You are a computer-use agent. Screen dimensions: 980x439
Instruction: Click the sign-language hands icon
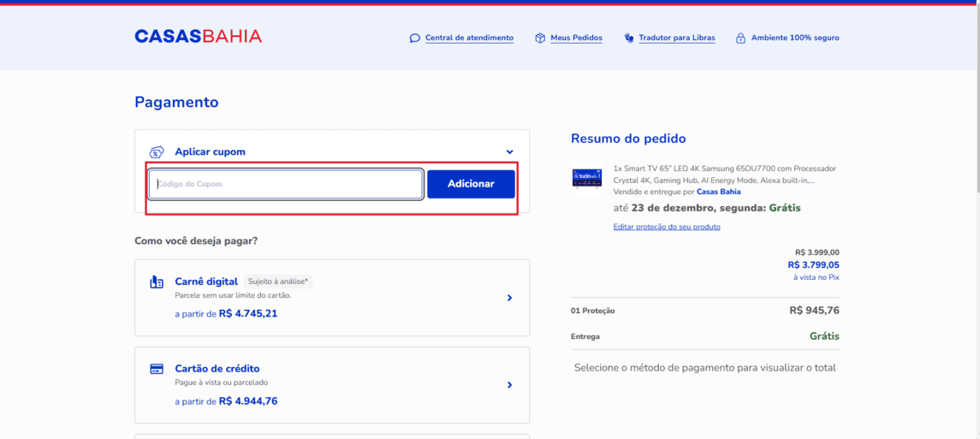pos(629,39)
